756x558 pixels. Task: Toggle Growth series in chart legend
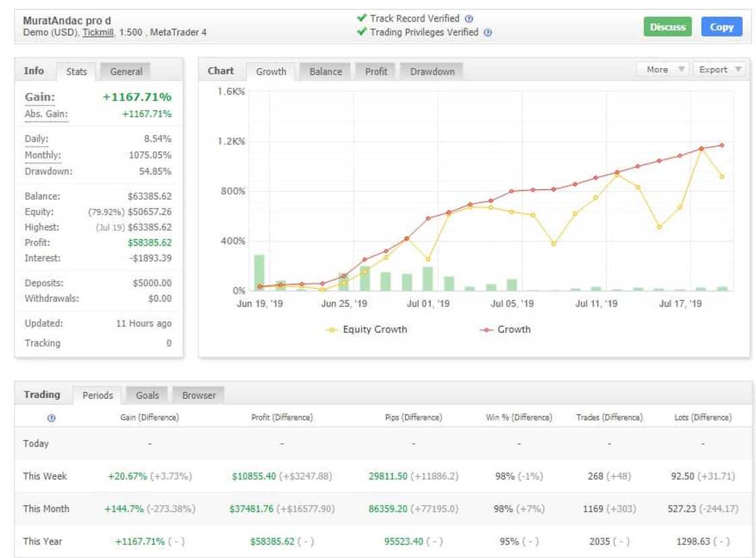click(505, 330)
